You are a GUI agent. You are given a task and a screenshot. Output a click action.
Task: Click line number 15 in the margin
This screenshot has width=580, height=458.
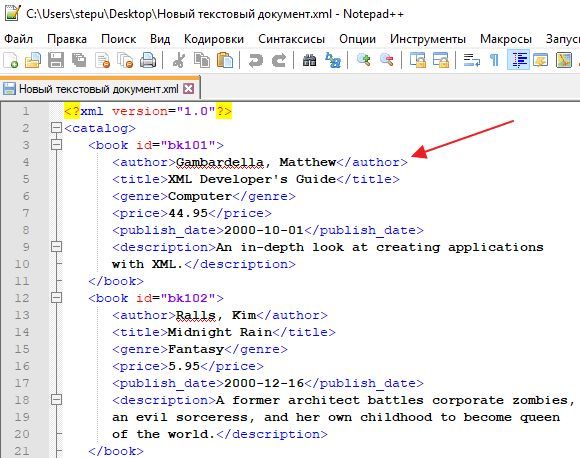point(21,349)
